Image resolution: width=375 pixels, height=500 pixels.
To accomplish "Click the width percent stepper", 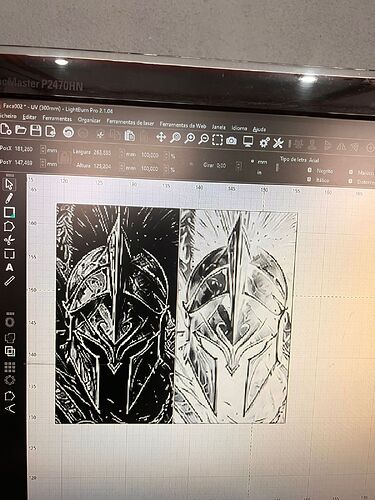I will click(166, 156).
